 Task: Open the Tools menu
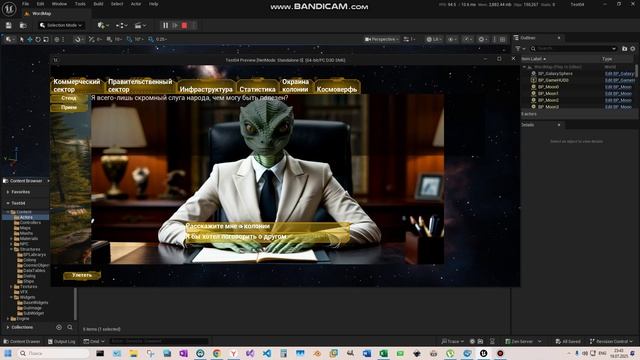point(80,4)
